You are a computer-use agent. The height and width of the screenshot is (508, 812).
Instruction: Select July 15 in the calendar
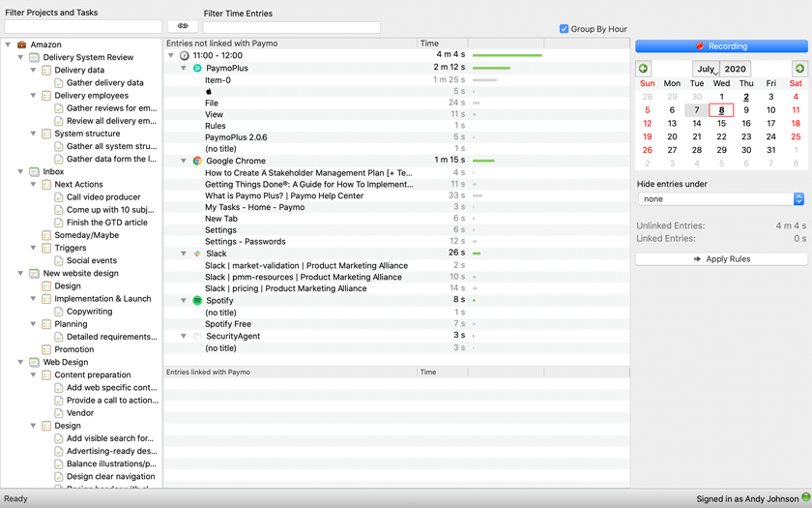(x=721, y=124)
